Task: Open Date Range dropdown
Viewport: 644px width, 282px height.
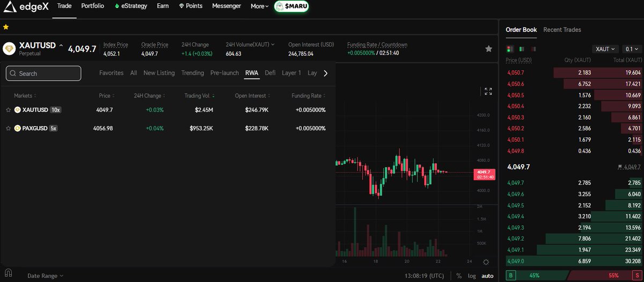Action: point(45,276)
